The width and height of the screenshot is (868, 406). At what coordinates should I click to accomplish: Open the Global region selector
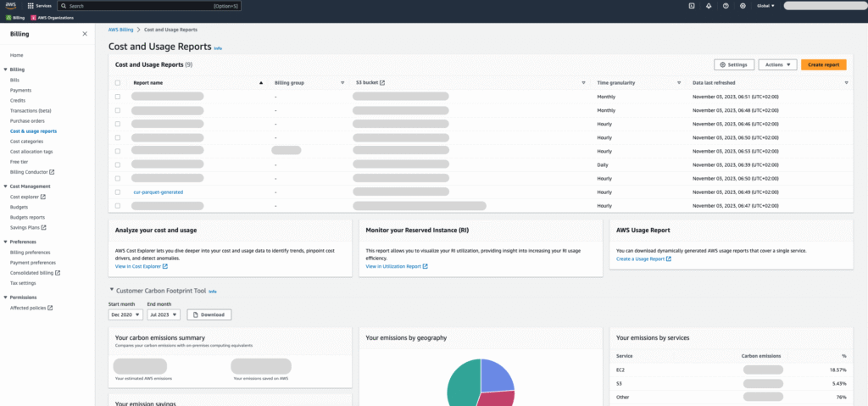[765, 6]
